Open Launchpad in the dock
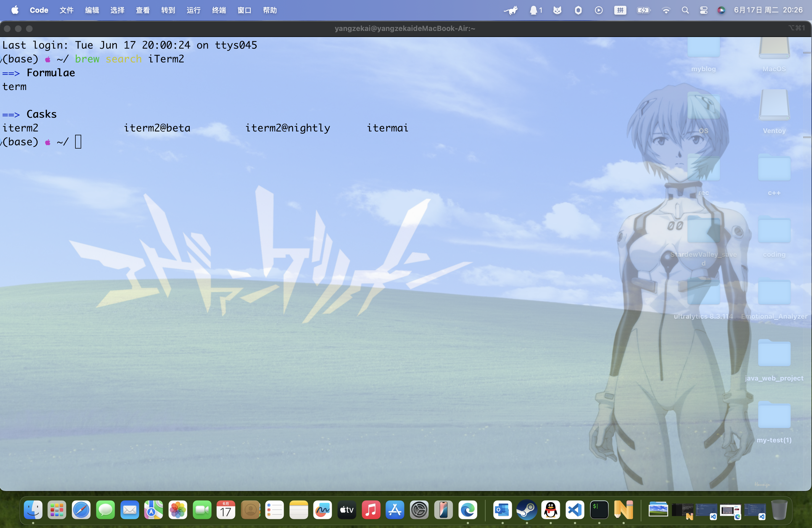Image resolution: width=812 pixels, height=528 pixels. pyautogui.click(x=57, y=510)
